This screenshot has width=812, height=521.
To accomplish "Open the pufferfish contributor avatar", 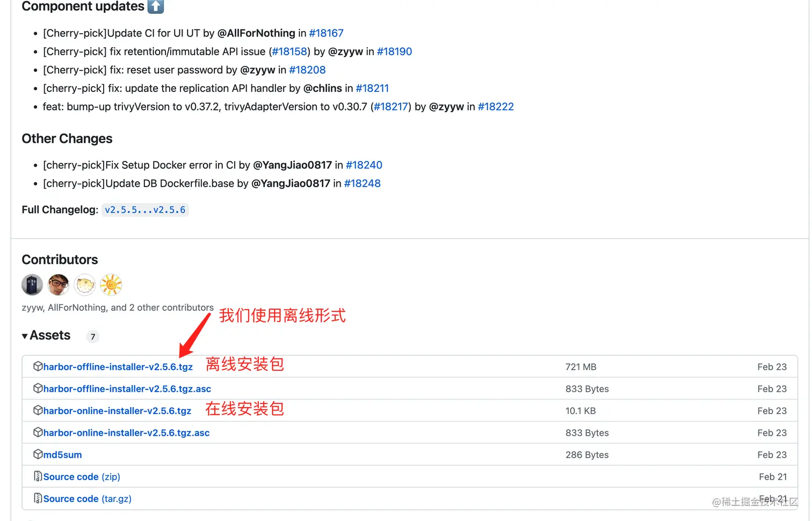I will [85, 284].
